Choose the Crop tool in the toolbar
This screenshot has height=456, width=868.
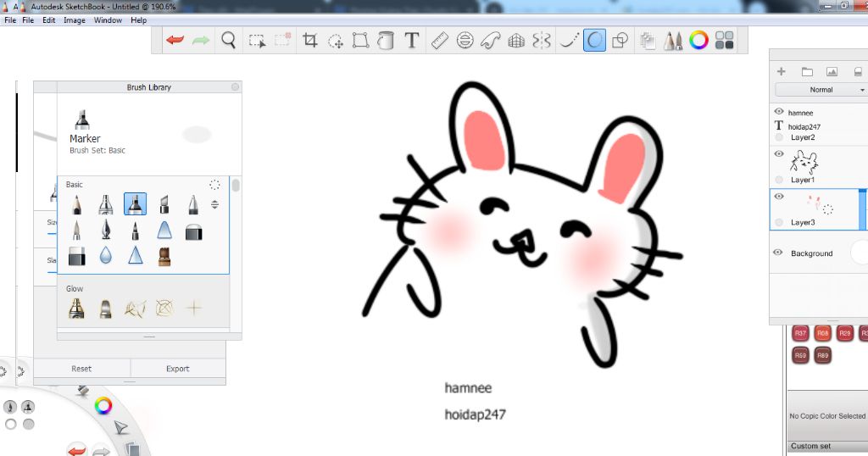tap(310, 40)
